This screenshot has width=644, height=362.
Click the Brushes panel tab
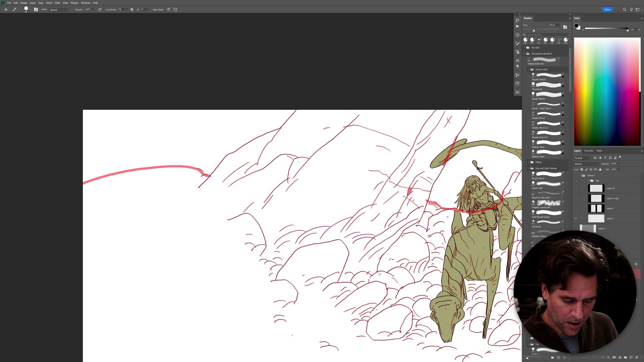(x=528, y=18)
